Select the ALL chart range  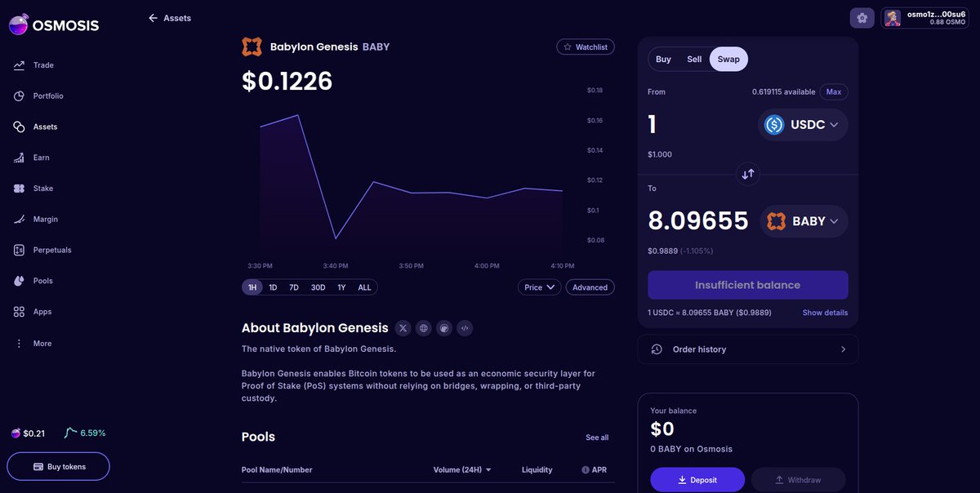364,287
